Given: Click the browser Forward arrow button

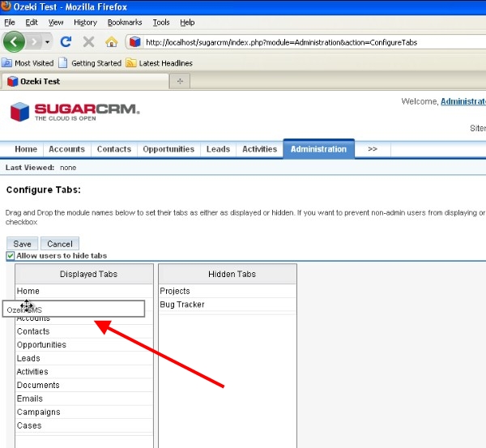Looking at the screenshot, I should point(34,41).
